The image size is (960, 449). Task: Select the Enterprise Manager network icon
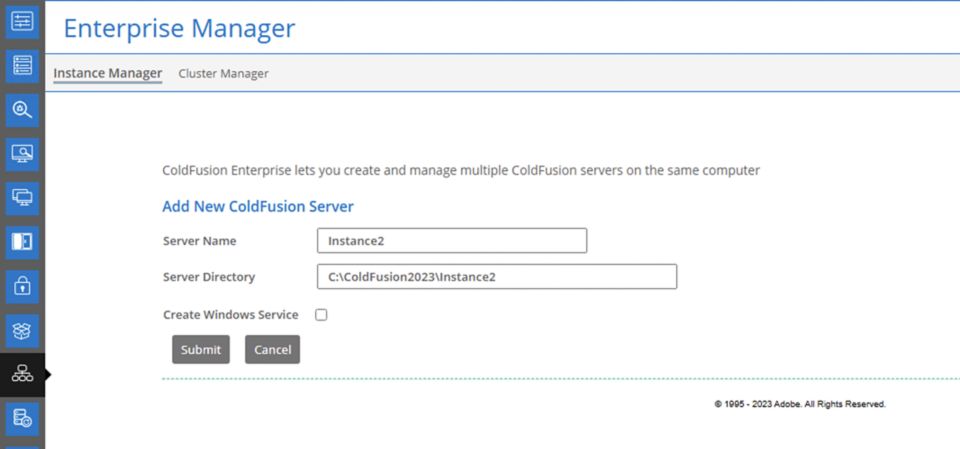(22, 374)
